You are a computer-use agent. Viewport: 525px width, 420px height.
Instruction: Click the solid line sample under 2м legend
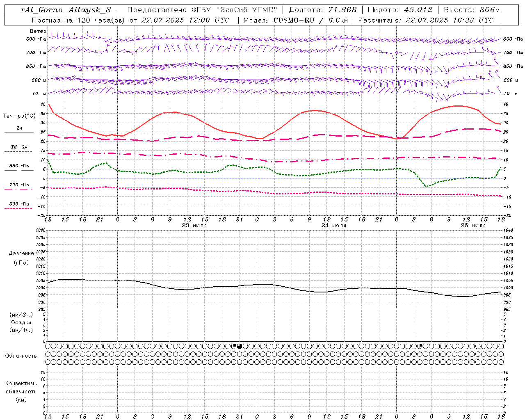[x=19, y=132]
